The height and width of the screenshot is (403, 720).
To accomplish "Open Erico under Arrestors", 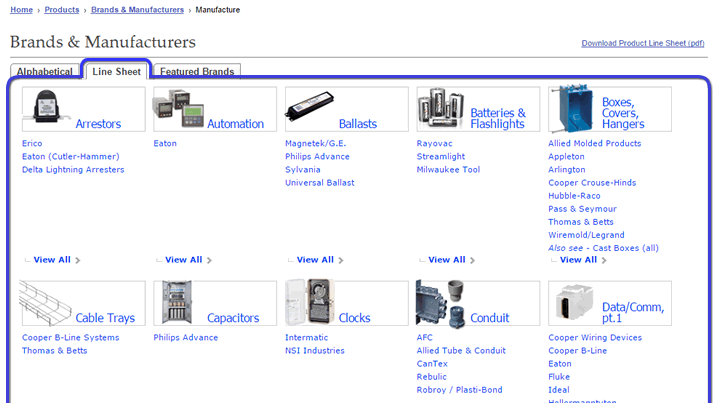I will coord(32,143).
